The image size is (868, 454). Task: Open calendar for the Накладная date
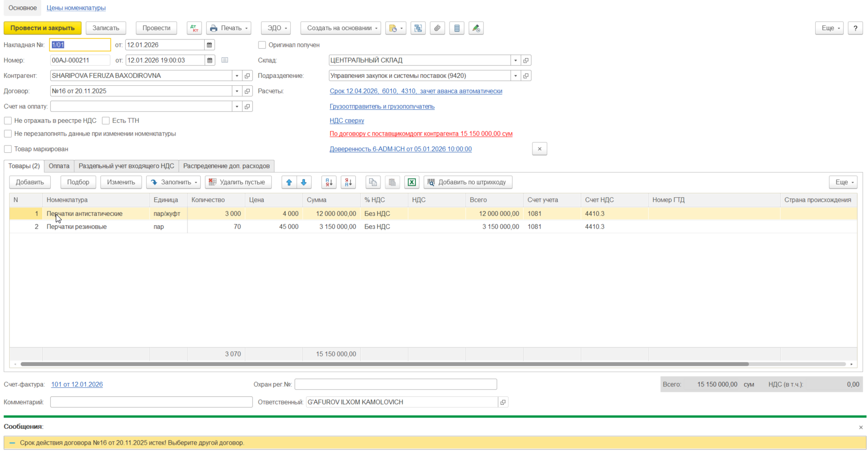[x=209, y=45]
